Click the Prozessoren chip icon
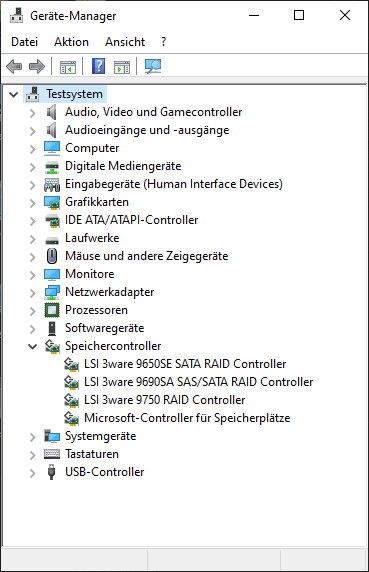 52,310
